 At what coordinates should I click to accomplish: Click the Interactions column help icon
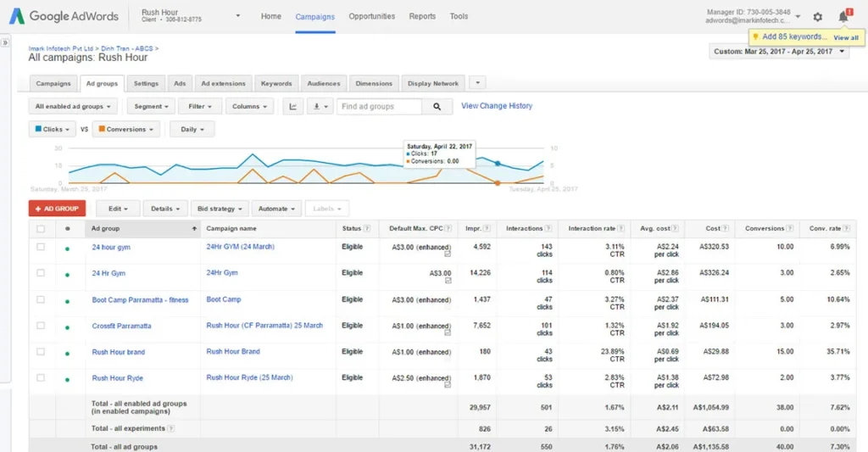548,228
